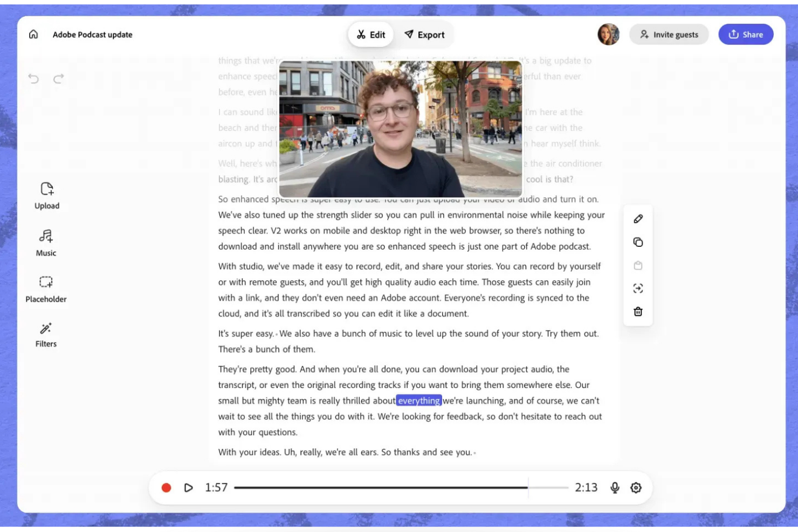
Task: Click the video preview thumbnail
Action: 400,129
